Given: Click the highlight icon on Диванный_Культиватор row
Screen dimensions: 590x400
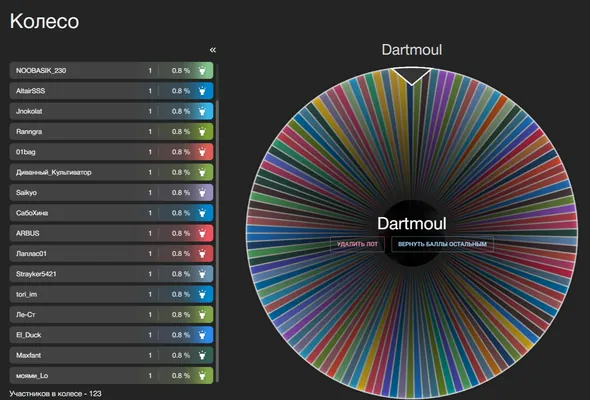Looking at the screenshot, I should 202,172.
